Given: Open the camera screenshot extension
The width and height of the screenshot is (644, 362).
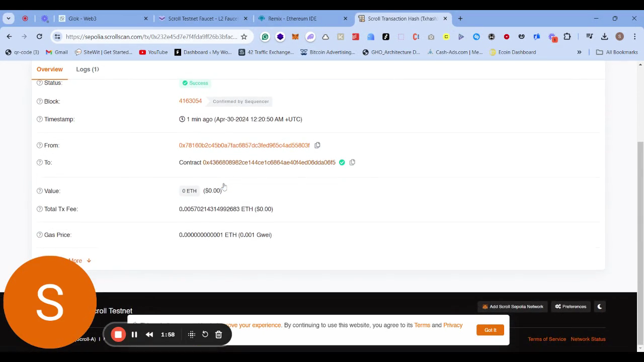Looking at the screenshot, I should [431, 37].
